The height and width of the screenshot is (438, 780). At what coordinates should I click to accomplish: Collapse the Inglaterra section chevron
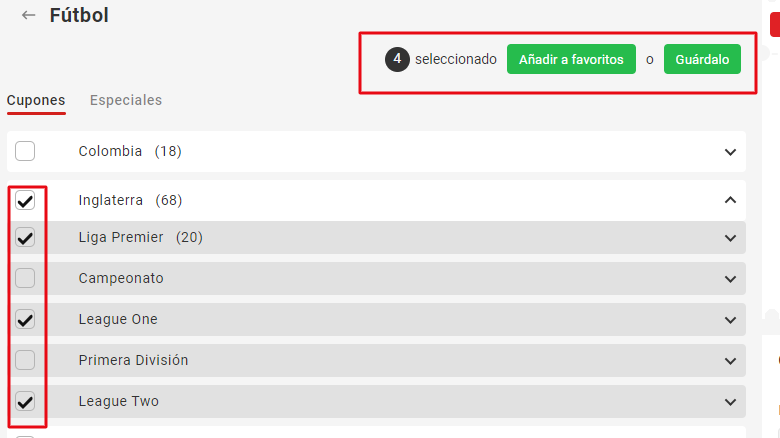coord(730,200)
